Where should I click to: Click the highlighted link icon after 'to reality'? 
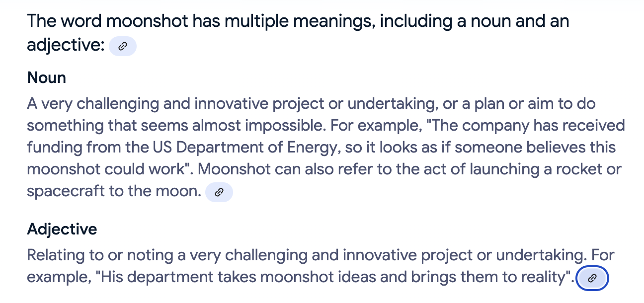pyautogui.click(x=592, y=278)
